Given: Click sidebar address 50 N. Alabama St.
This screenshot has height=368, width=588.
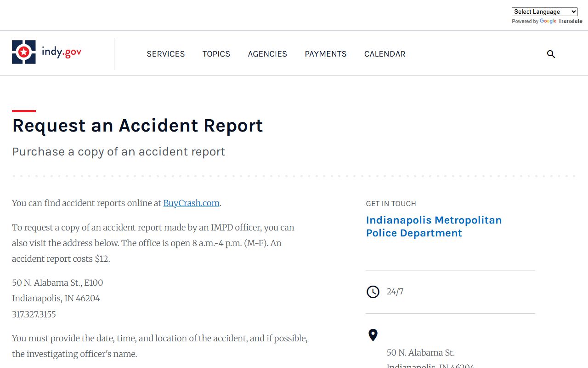Looking at the screenshot, I should click(x=421, y=353).
